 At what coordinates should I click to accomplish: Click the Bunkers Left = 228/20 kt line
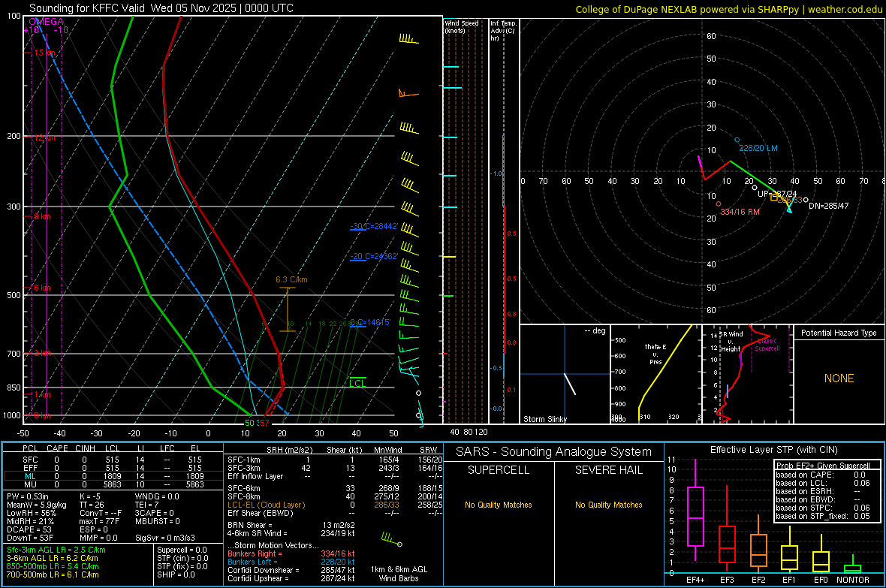coord(291,562)
